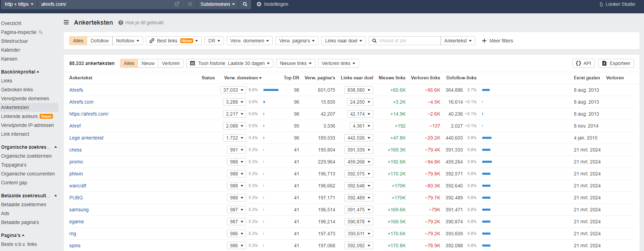Expand the Nofollow filter dropdown
The image size is (644, 251).
(128, 41)
